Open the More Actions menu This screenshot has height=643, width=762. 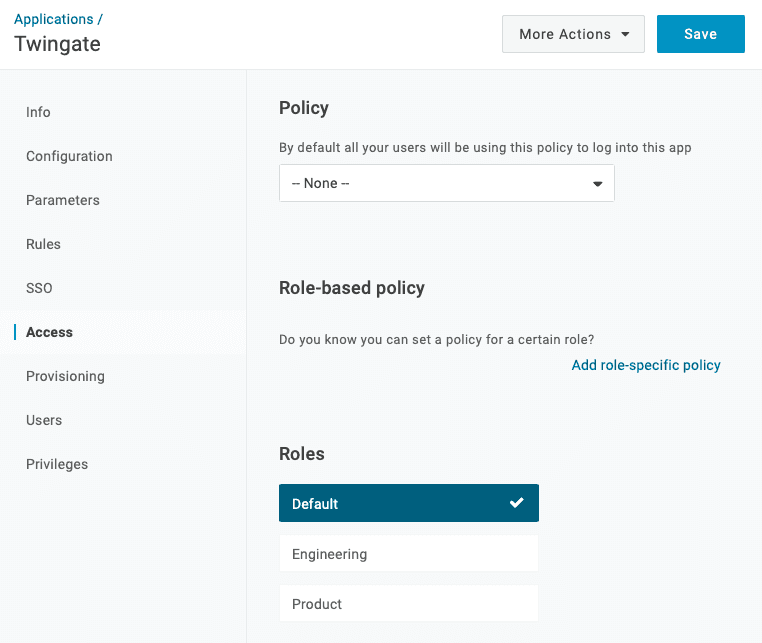click(573, 34)
